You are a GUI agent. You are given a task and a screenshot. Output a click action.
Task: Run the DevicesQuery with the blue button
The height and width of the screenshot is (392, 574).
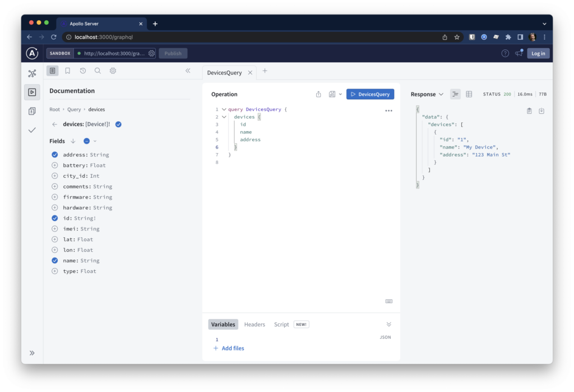[370, 94]
